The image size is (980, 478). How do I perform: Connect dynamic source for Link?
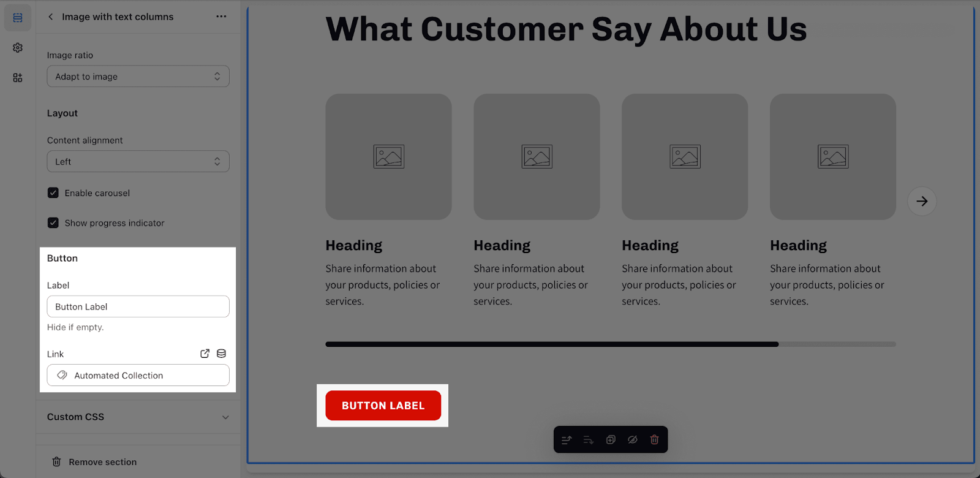pos(222,354)
